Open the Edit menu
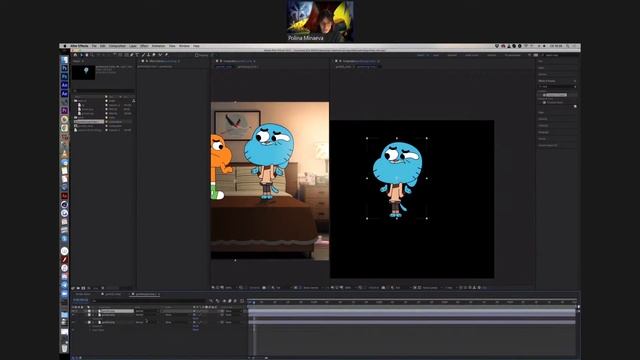Image resolution: width=640 pixels, height=360 pixels. tap(103, 46)
